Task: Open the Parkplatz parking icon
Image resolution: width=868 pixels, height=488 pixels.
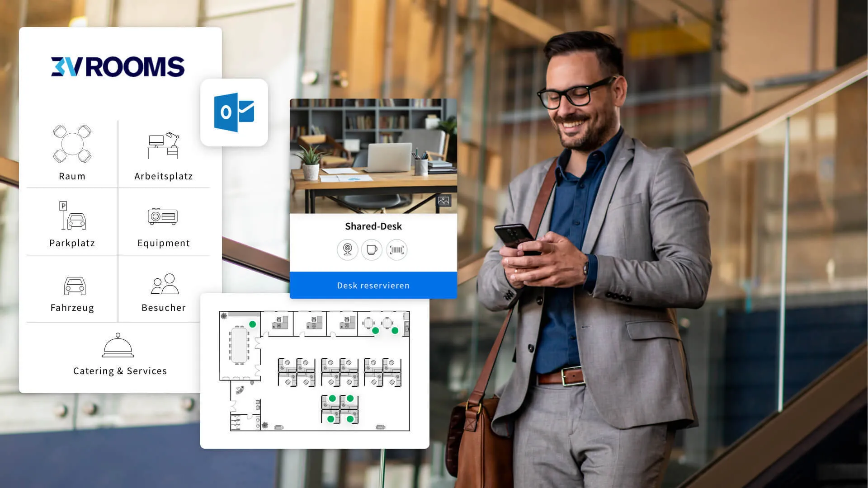Action: (x=72, y=216)
